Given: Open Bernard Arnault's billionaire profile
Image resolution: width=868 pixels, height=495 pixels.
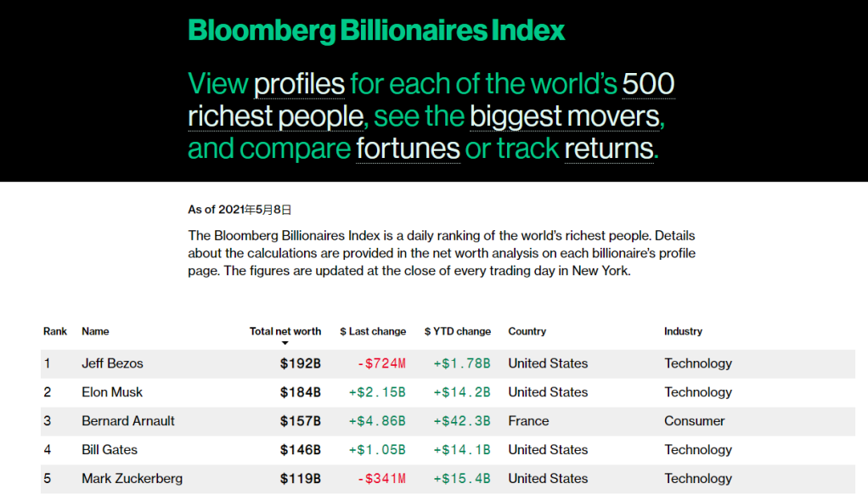Looking at the screenshot, I should pos(127,420).
